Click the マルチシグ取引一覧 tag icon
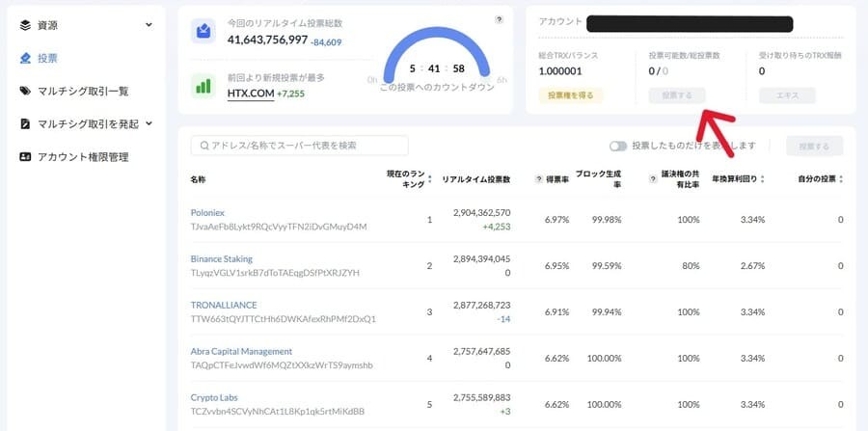Viewport: 868px width, 431px height. coord(25,91)
